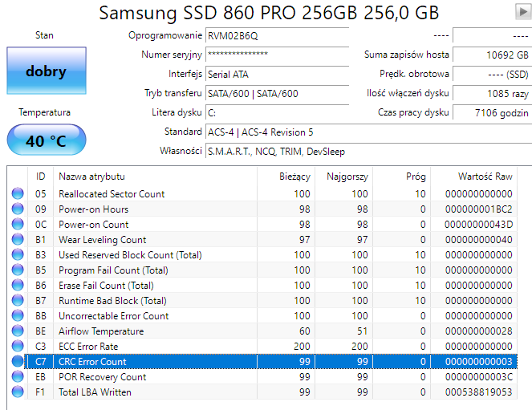Click the ID column header
The height and width of the screenshot is (410, 532).
[40, 177]
